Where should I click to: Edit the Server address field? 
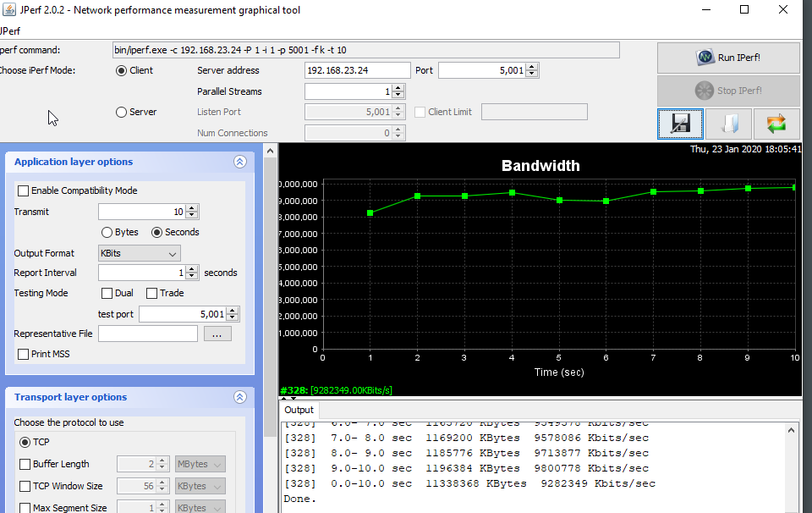[x=357, y=70]
